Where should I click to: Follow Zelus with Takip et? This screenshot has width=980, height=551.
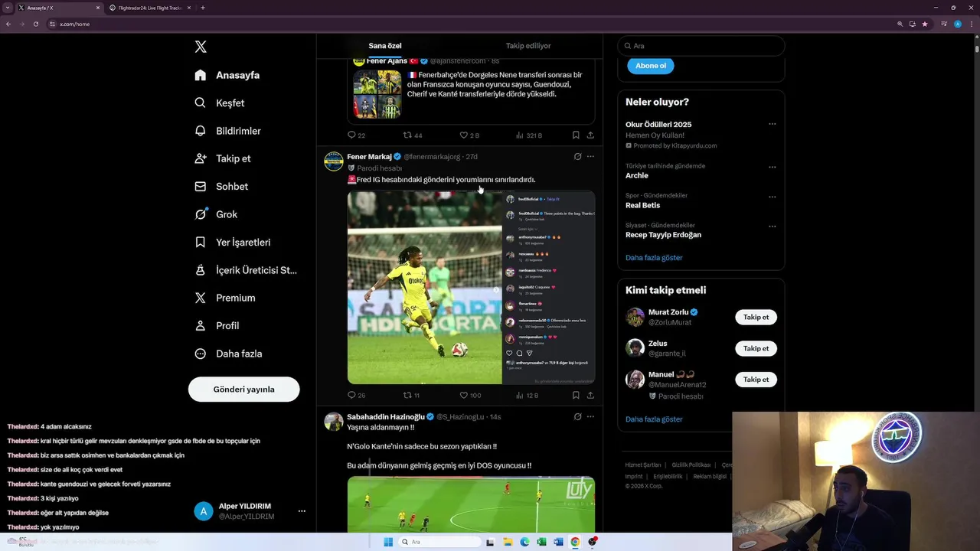tap(756, 348)
